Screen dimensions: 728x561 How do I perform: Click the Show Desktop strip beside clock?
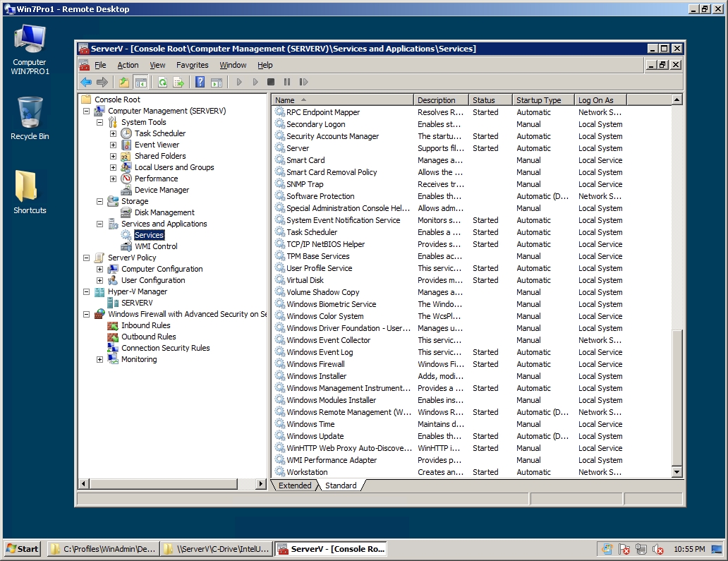click(718, 549)
